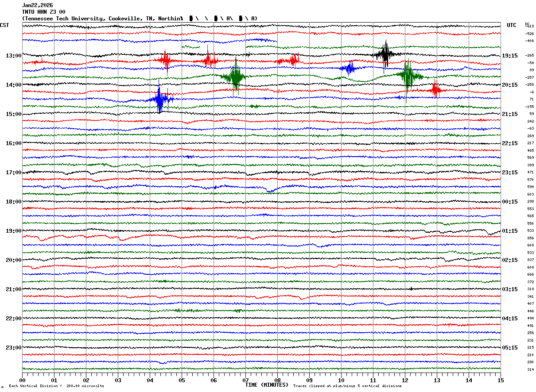Click the 13 minute tick label
The image size is (536, 392).
(437, 380)
